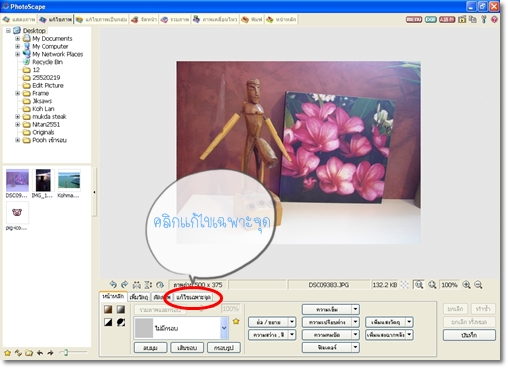The image size is (508, 368).
Task: Click the red help icon at top right
Action: pos(494,19)
